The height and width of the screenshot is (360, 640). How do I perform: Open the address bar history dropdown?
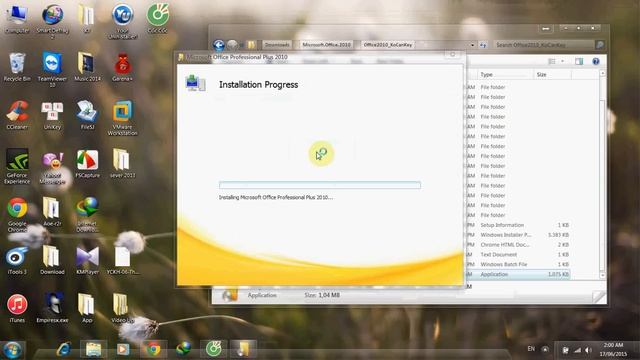click(472, 45)
